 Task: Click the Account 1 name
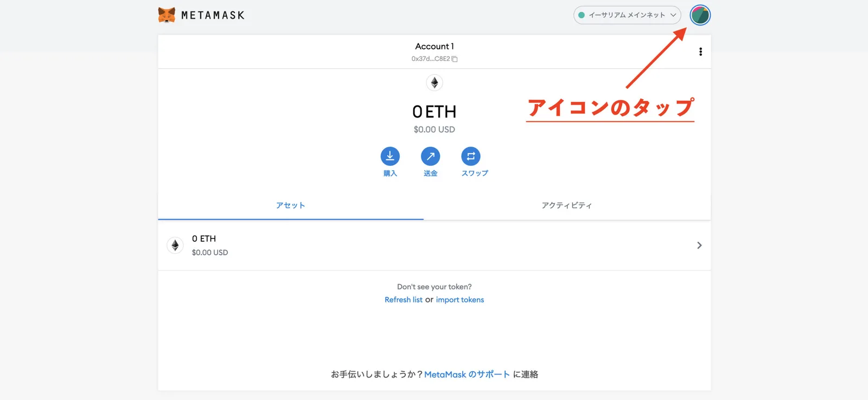(x=435, y=46)
